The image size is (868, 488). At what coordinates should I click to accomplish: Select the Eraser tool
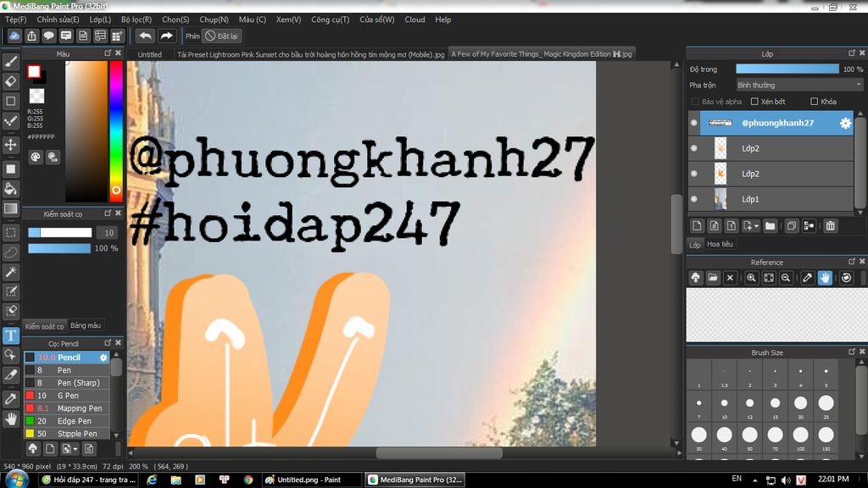pyautogui.click(x=10, y=81)
